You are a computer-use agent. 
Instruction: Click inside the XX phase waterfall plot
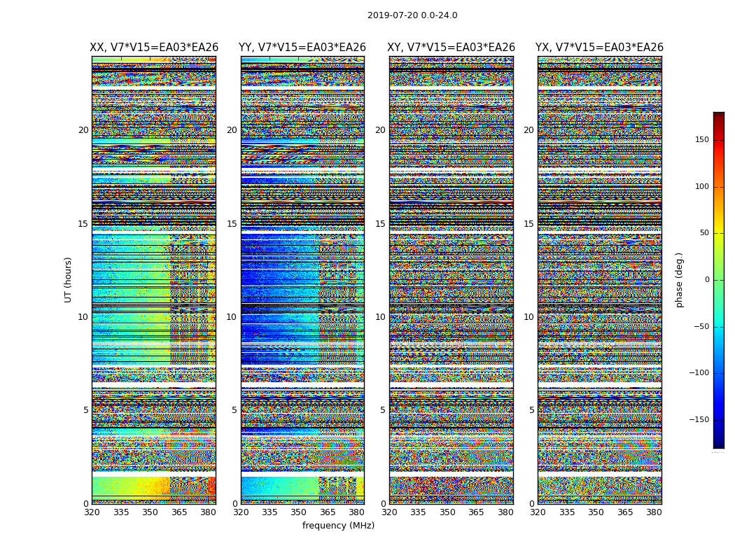(154, 280)
